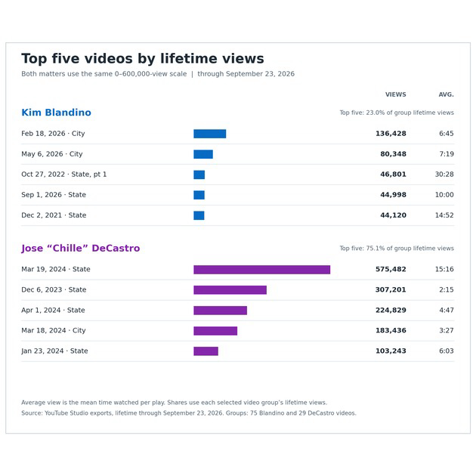
Task: Click the purple bar for Apr 1, 2024
Action: coord(221,311)
